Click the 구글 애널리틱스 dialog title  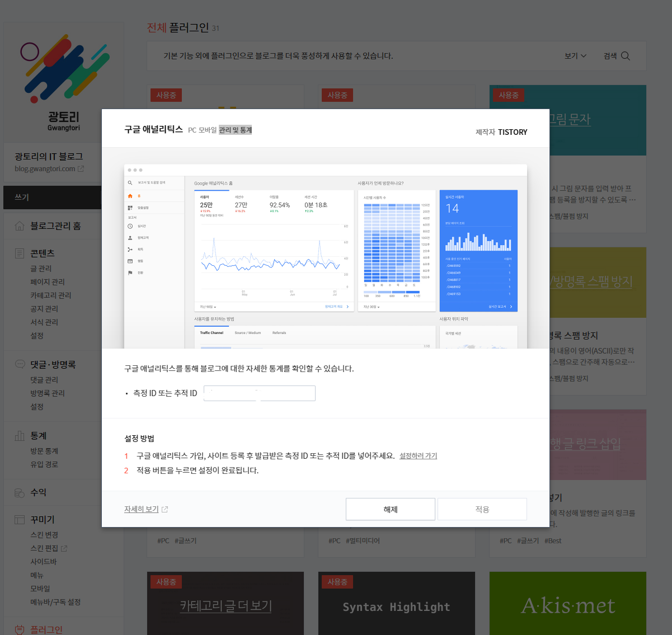153,129
